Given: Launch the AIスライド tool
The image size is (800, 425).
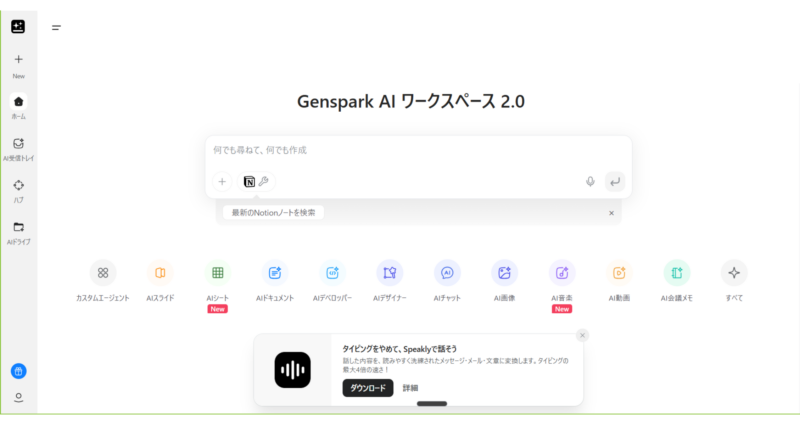Looking at the screenshot, I should 160,273.
